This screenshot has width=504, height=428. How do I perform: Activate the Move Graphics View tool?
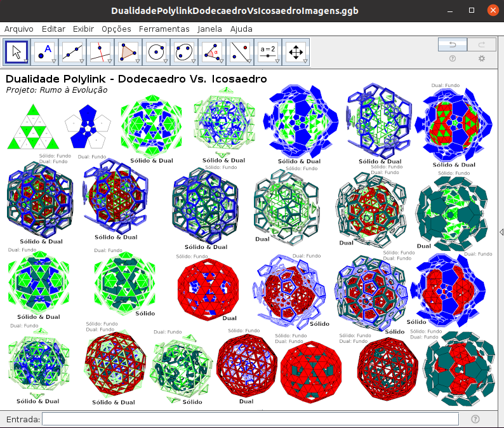tap(295, 51)
